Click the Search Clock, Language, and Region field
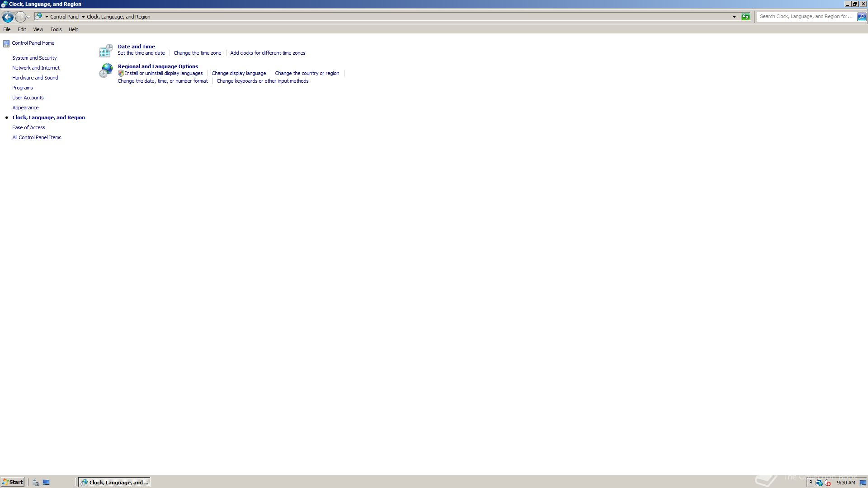868x488 pixels. pyautogui.click(x=806, y=16)
